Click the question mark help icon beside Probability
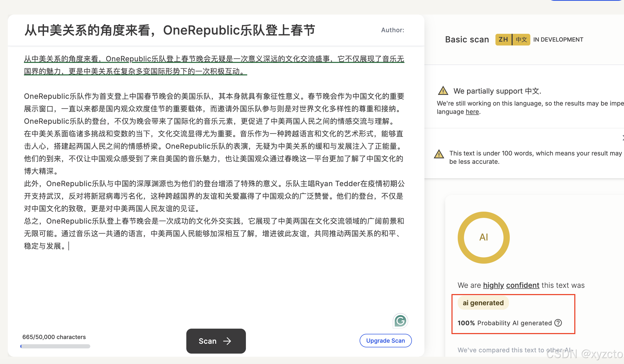 pos(558,323)
